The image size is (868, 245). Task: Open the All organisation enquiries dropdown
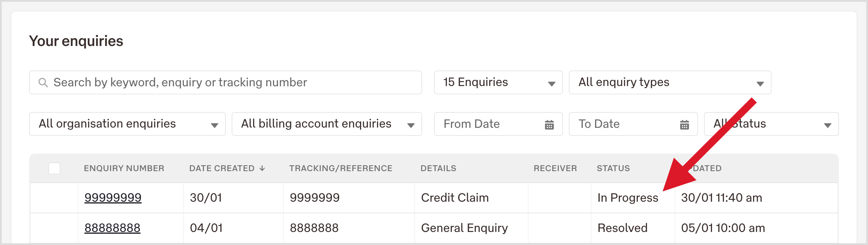click(x=127, y=124)
